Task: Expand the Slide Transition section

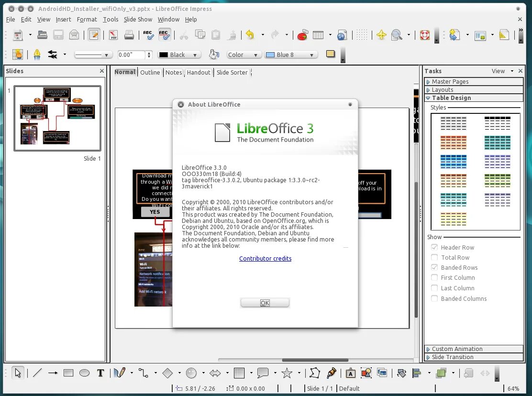Action: pyautogui.click(x=474, y=357)
